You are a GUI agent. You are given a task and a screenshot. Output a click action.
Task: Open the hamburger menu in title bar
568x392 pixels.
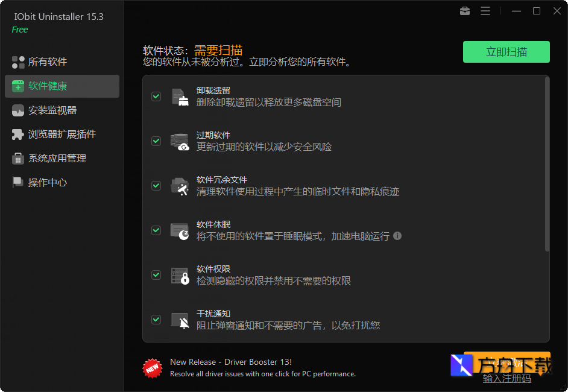click(485, 11)
